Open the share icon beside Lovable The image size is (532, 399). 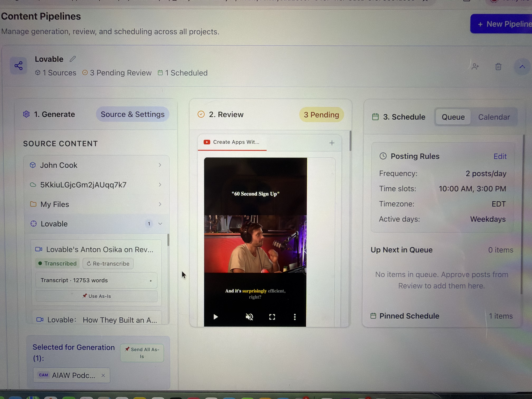click(x=18, y=66)
